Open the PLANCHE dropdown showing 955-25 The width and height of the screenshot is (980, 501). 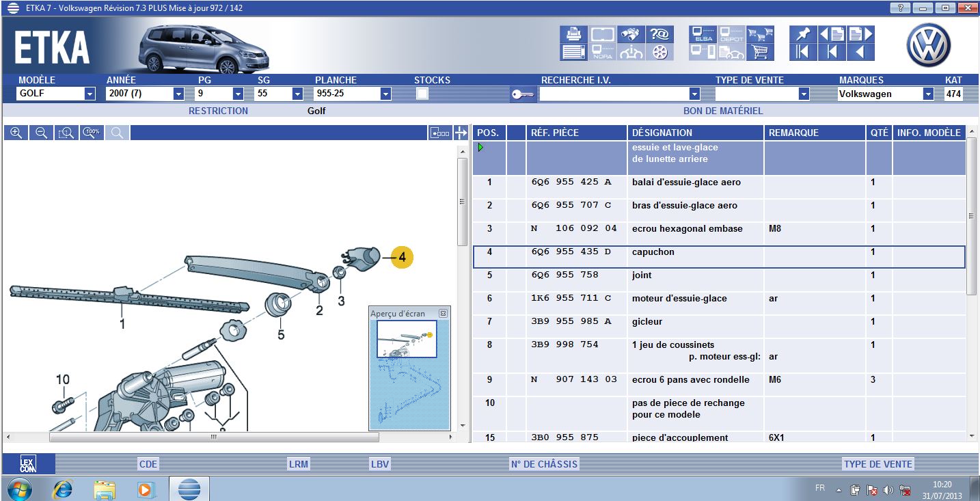click(x=385, y=94)
